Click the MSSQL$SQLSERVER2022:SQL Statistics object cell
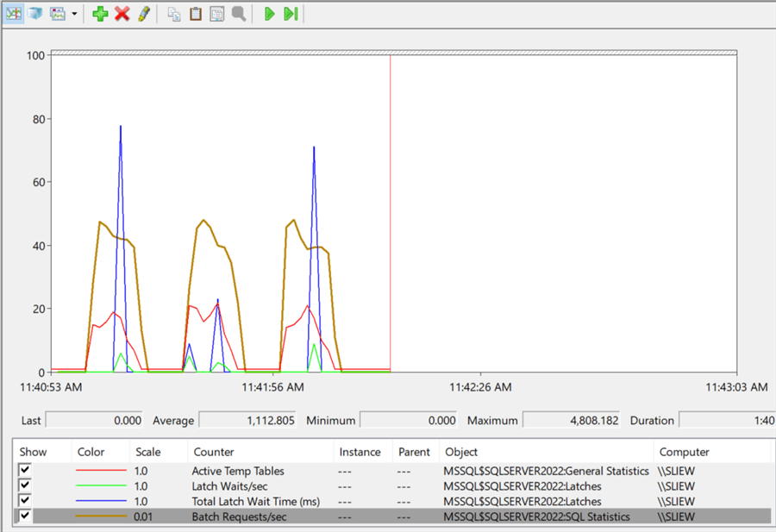The height and width of the screenshot is (532, 776). pyautogui.click(x=536, y=516)
